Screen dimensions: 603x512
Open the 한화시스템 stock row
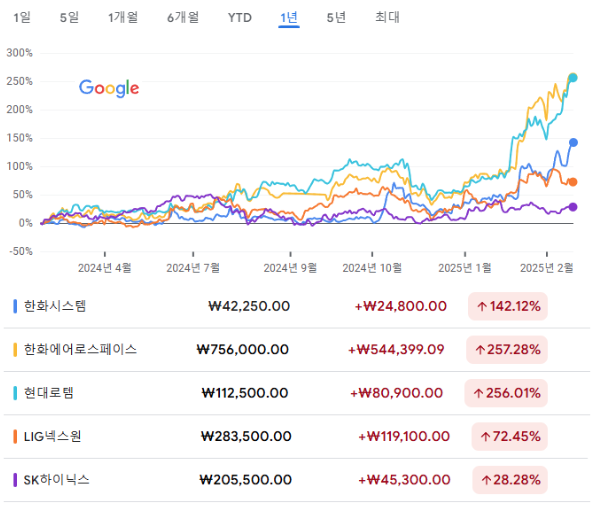point(296,307)
